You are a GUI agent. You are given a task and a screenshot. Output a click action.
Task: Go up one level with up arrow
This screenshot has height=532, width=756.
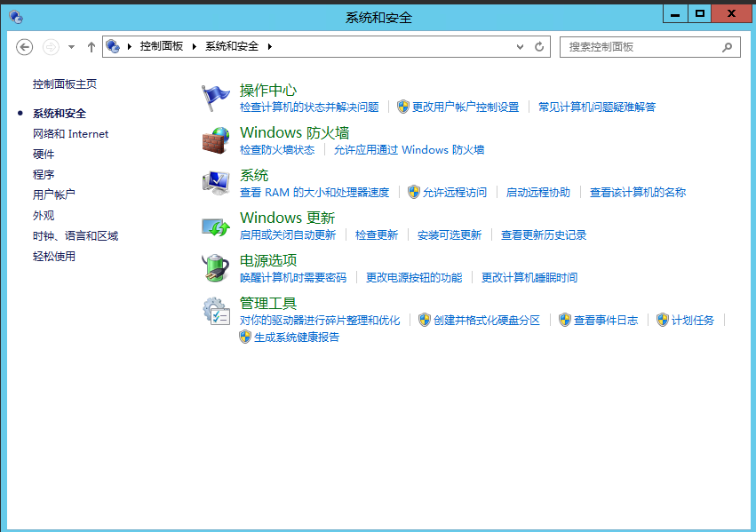(x=91, y=47)
